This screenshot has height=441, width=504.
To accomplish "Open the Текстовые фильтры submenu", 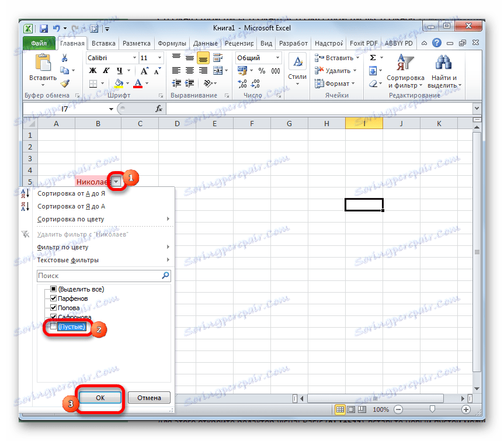I will click(96, 260).
